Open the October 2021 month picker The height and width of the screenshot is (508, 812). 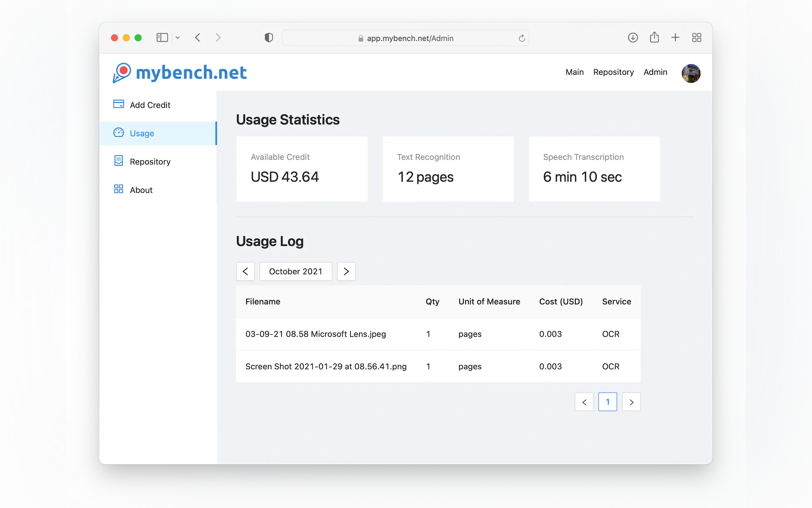pos(295,272)
